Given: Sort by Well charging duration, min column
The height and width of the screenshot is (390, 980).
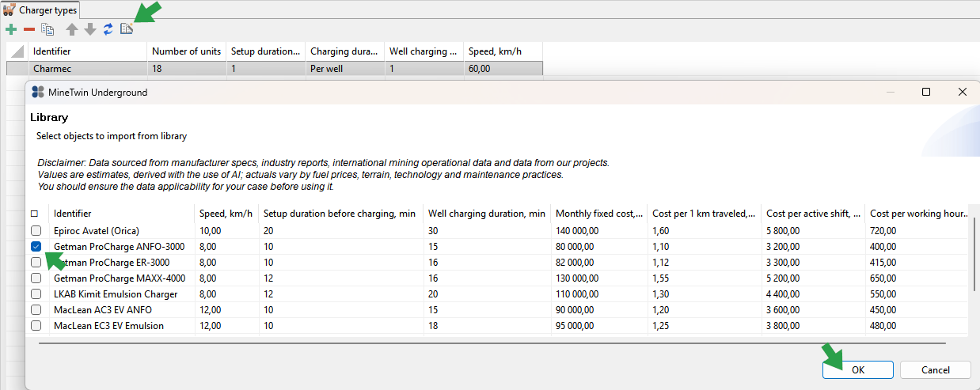Looking at the screenshot, I should click(x=488, y=214).
